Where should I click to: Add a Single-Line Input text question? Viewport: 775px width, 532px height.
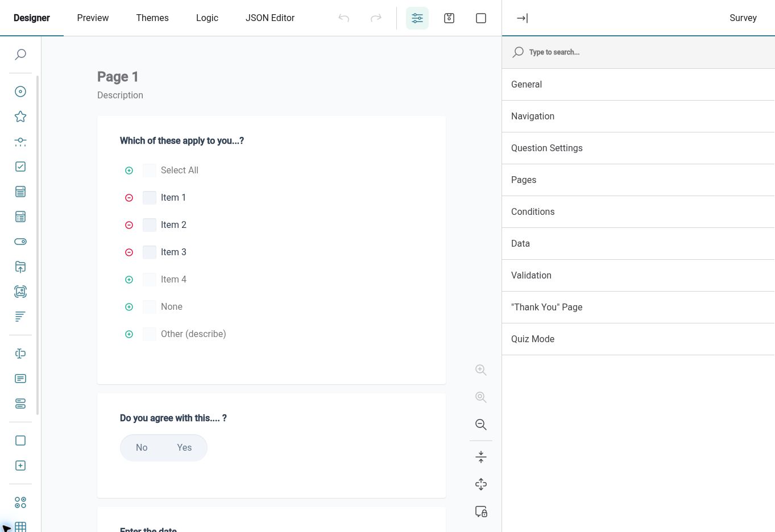(20, 354)
